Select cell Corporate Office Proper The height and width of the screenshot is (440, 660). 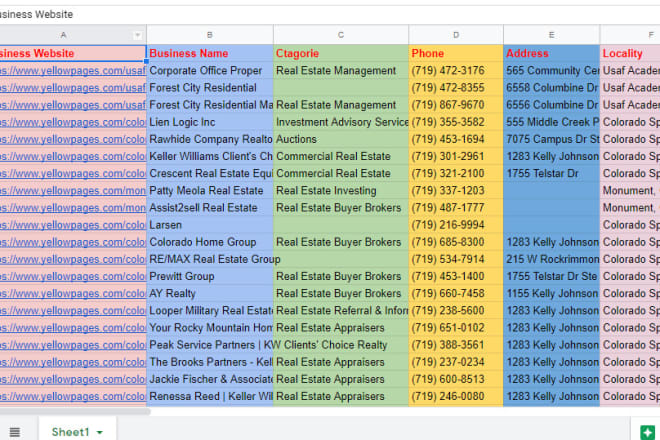pos(210,71)
